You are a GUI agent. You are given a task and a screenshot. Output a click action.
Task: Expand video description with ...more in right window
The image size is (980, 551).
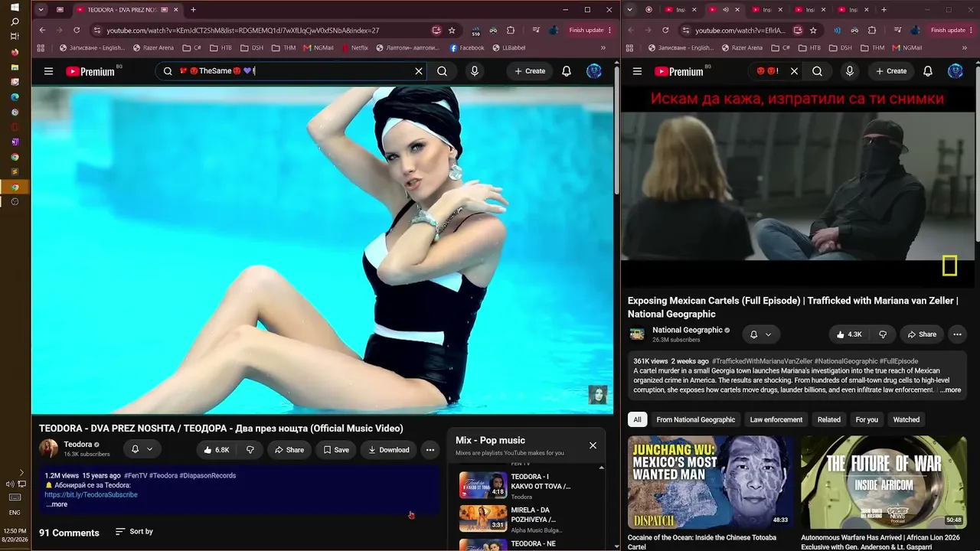[950, 390]
